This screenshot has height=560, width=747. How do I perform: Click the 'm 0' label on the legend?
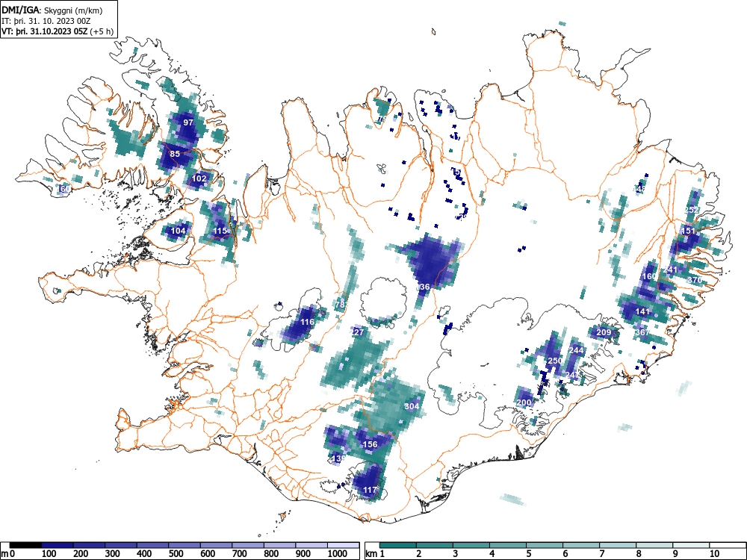pyautogui.click(x=8, y=554)
